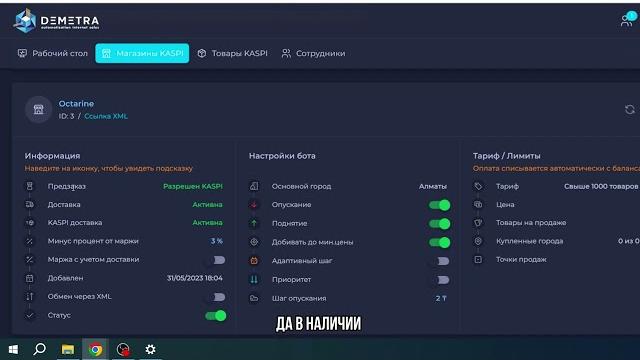Click the Минус процент от маржи icon

coord(30,241)
